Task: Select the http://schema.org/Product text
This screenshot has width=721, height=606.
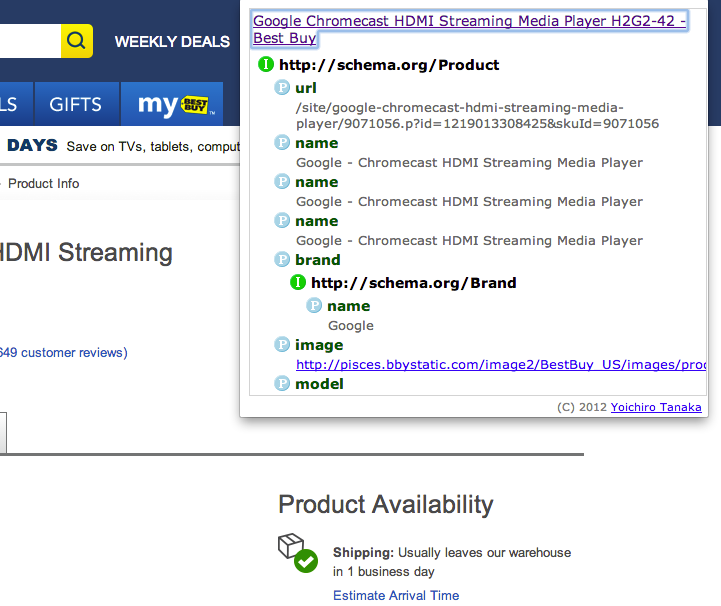Action: pos(389,65)
